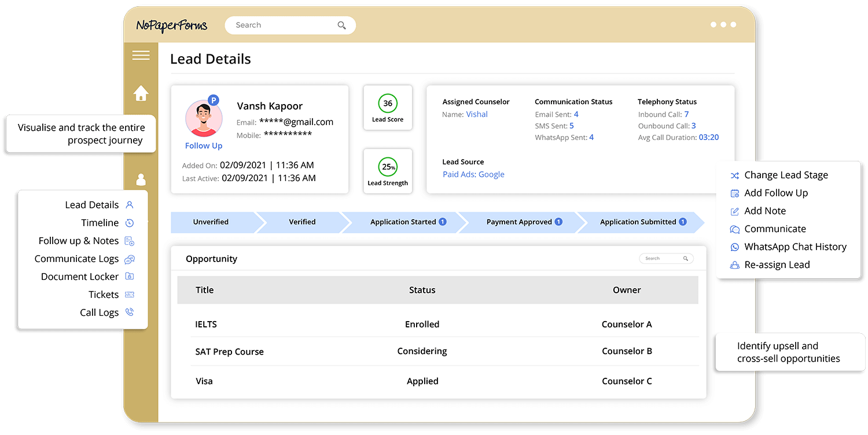
Task: Click the Call Logs phone icon
Action: click(130, 312)
